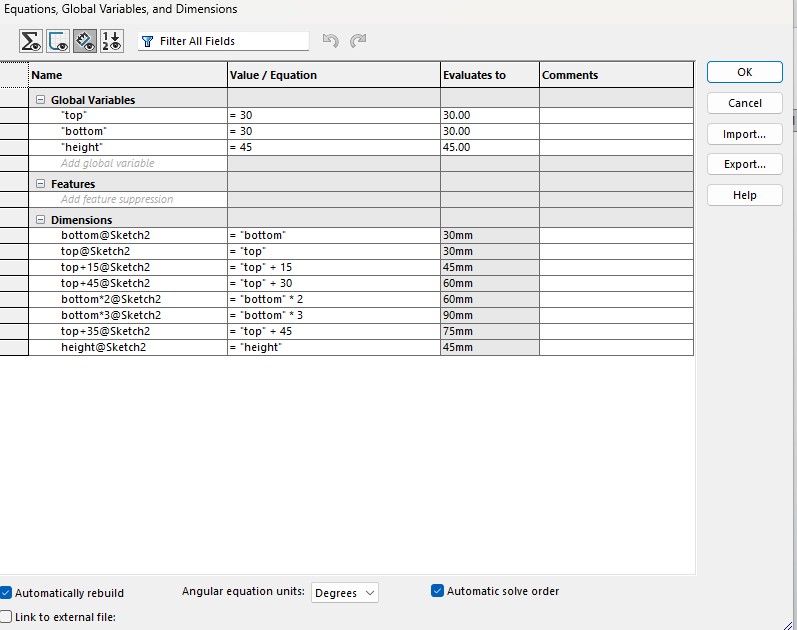Viewport: 797px width, 630px height.
Task: Toggle the Automatically rebuild checkbox
Action: point(7,593)
